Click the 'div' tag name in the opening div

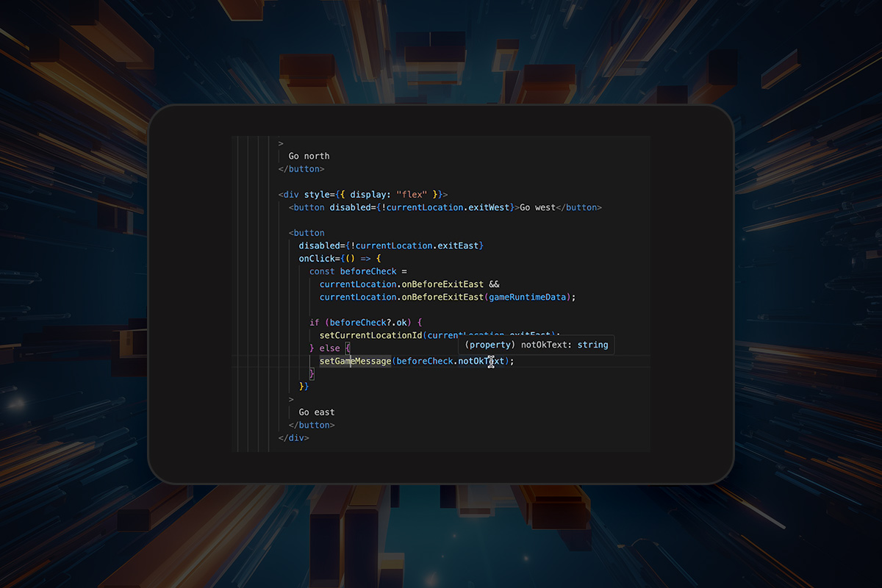291,194
